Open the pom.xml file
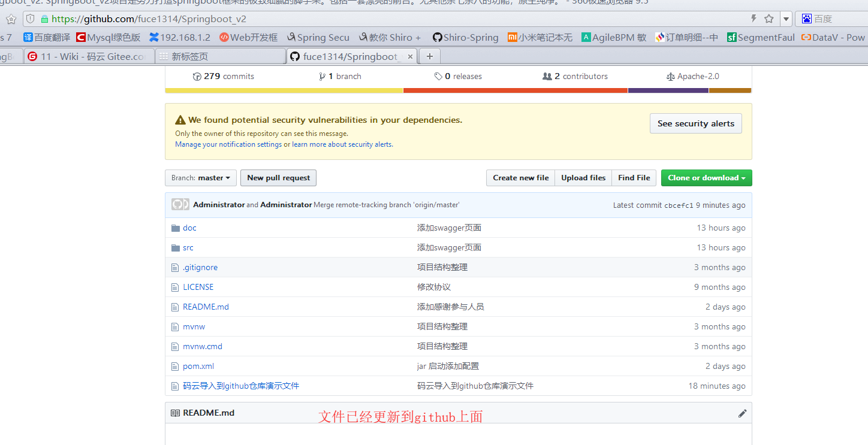 [198, 366]
